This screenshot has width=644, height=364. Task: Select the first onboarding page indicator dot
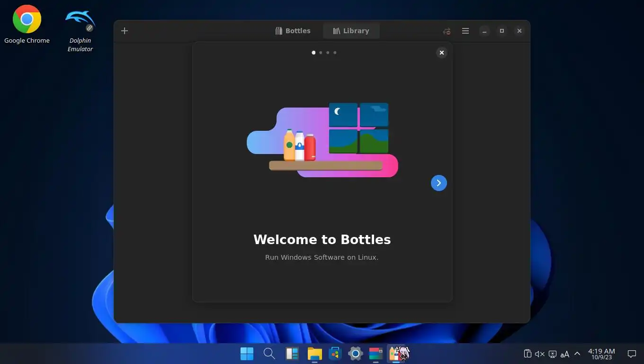tap(313, 53)
